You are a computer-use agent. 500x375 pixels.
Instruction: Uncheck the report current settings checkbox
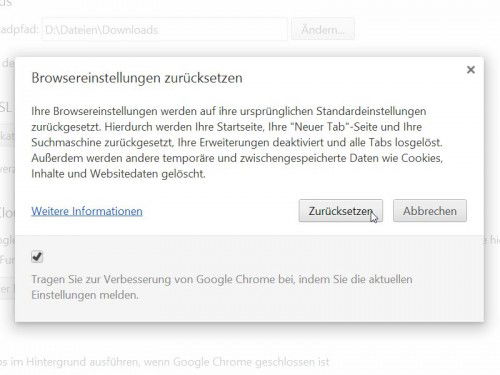(37, 257)
